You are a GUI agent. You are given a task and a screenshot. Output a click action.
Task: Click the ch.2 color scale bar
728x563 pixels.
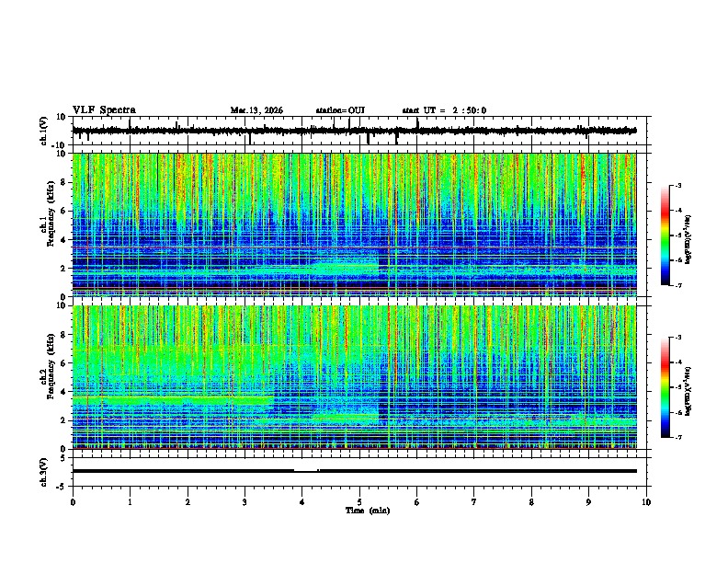click(x=665, y=387)
